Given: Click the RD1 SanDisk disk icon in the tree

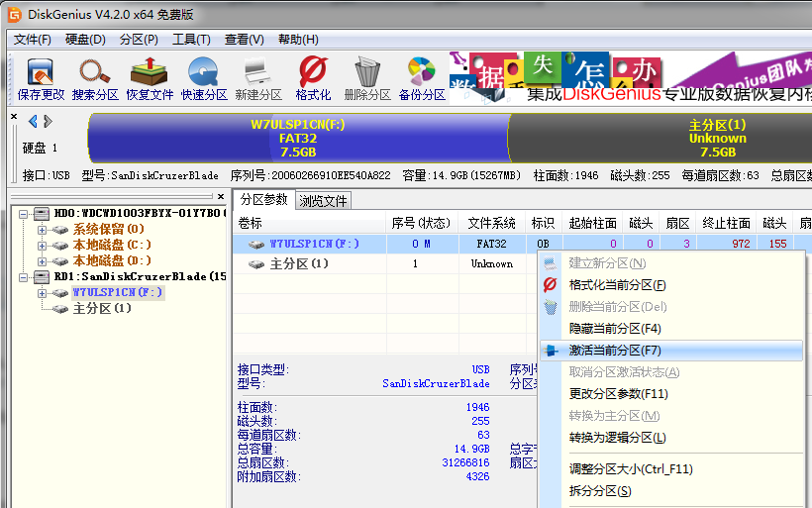Looking at the screenshot, I should (x=42, y=277).
